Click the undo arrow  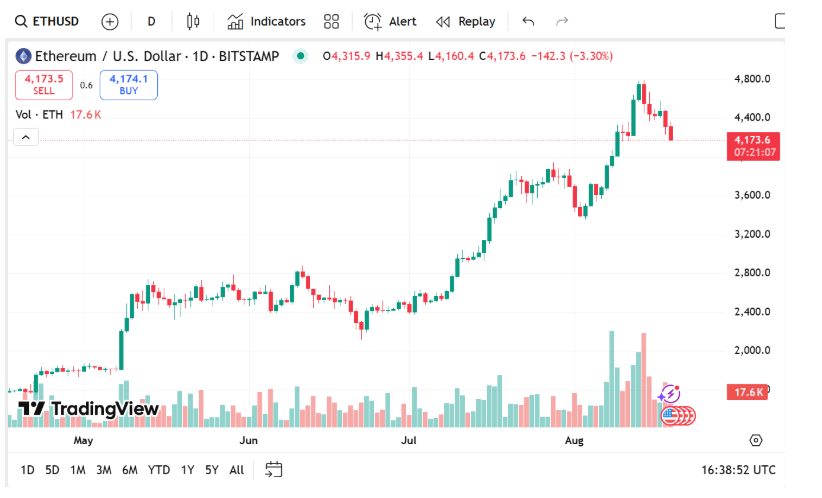click(528, 21)
